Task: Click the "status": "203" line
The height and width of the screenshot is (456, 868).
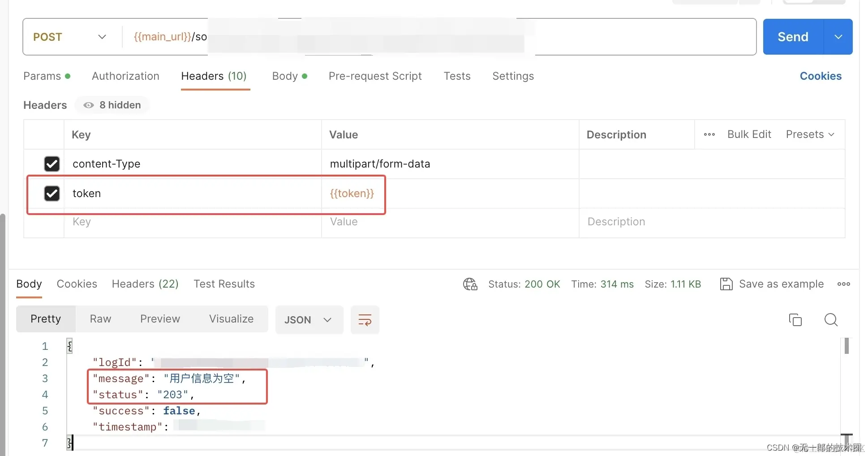Action: pyautogui.click(x=143, y=395)
